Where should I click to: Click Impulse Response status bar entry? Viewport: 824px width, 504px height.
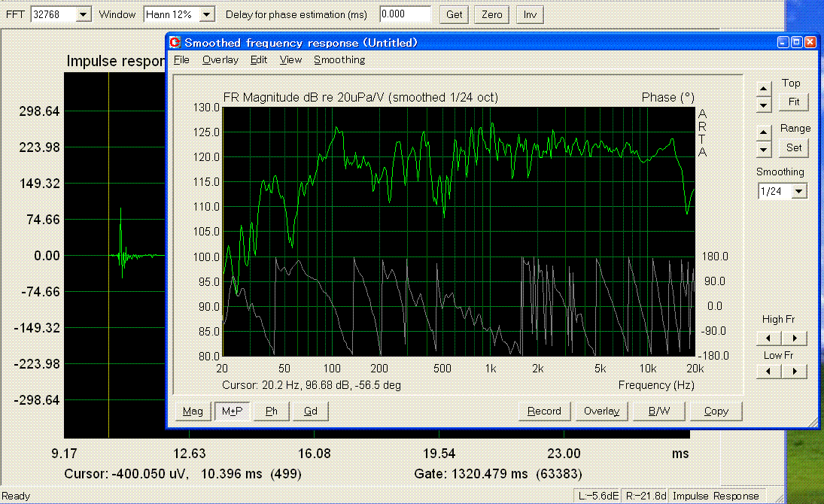(716, 496)
